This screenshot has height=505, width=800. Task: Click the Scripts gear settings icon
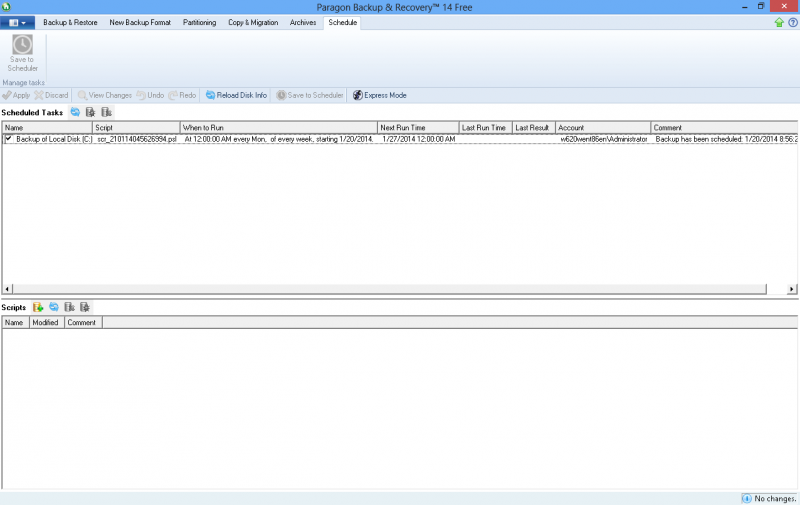(x=85, y=307)
